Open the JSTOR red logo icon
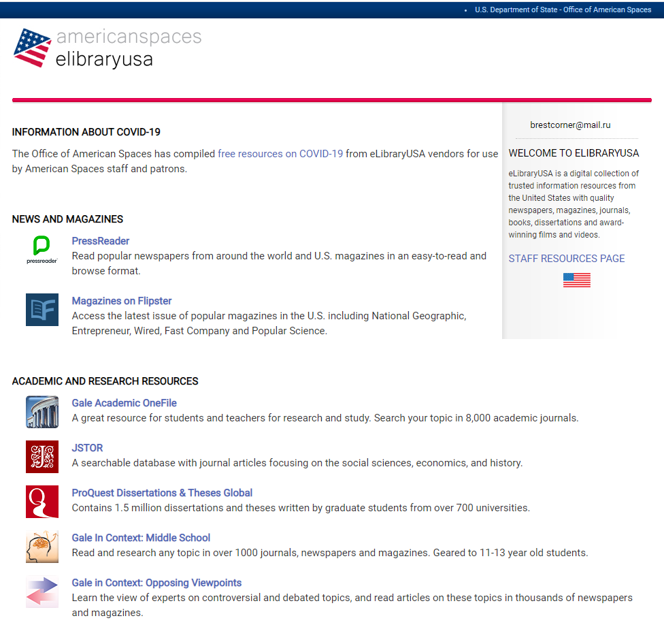This screenshot has width=664, height=644. 42,457
